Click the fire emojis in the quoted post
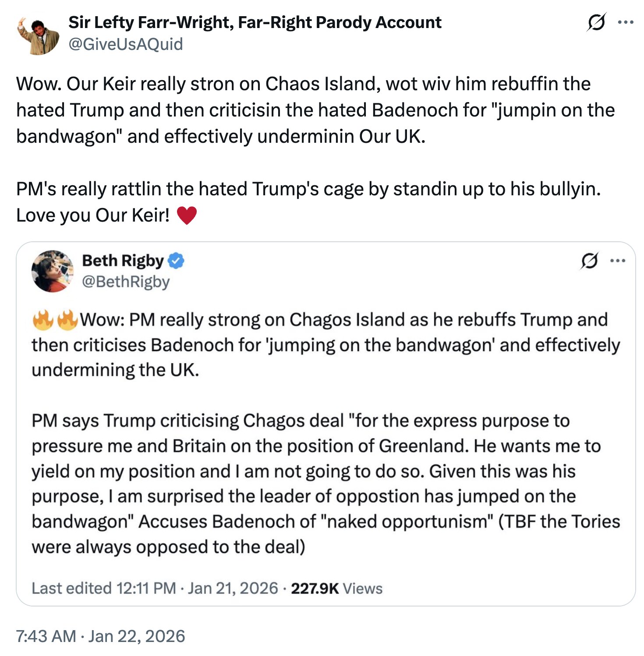Screen dimensions: 644x656 pos(55,320)
